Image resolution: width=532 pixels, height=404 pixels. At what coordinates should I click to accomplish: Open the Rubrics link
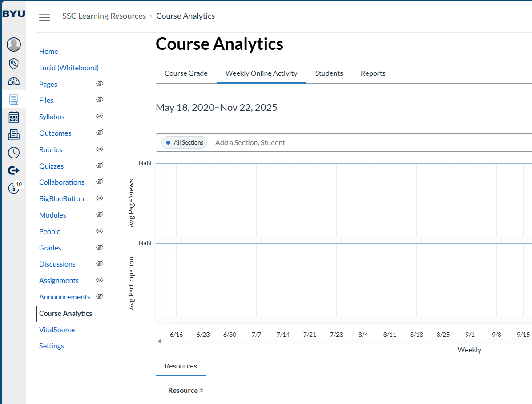coord(51,149)
